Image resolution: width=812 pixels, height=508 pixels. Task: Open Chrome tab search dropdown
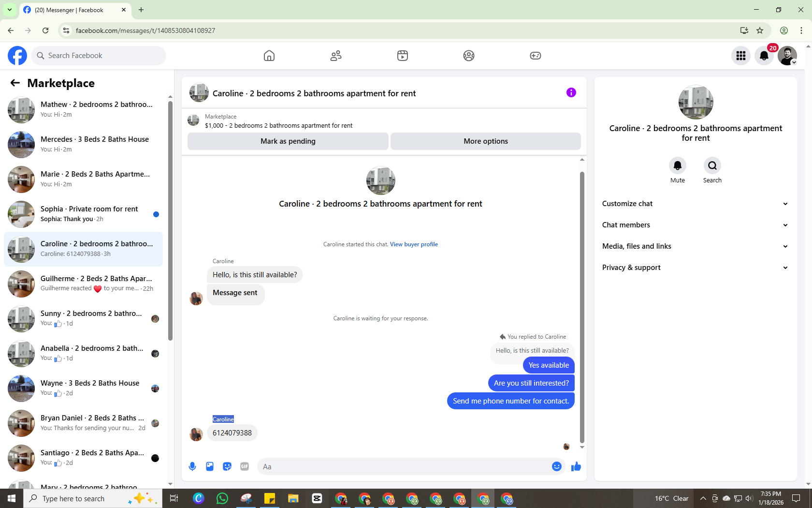coord(9,10)
